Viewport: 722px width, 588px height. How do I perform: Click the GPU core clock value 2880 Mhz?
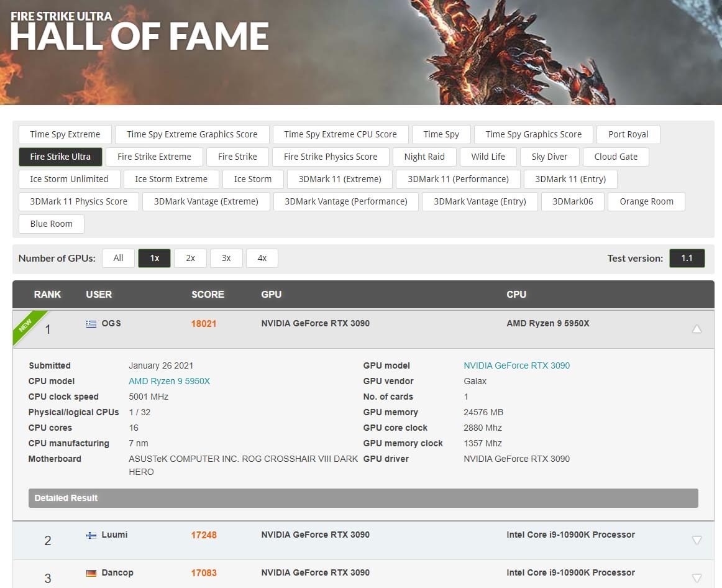483,428
